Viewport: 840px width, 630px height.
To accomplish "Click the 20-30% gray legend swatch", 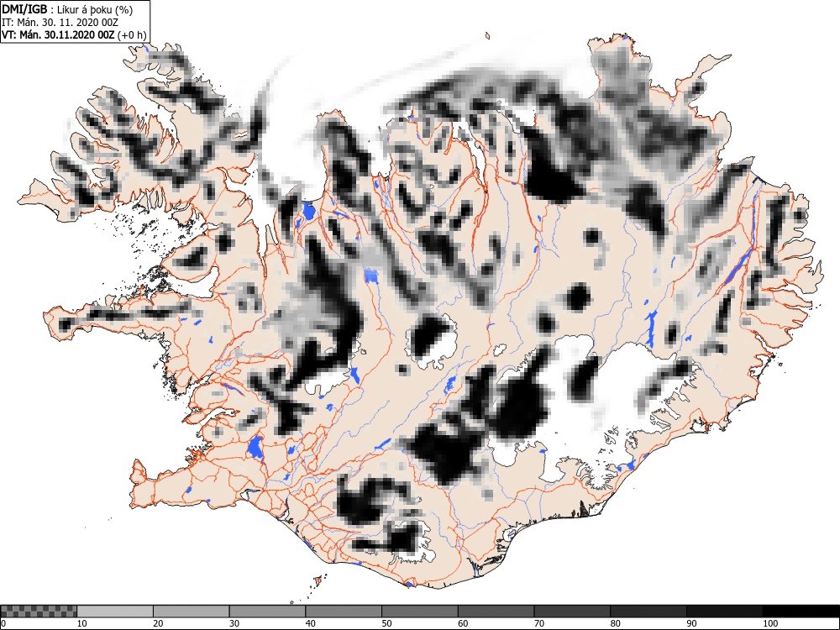I will [192, 612].
